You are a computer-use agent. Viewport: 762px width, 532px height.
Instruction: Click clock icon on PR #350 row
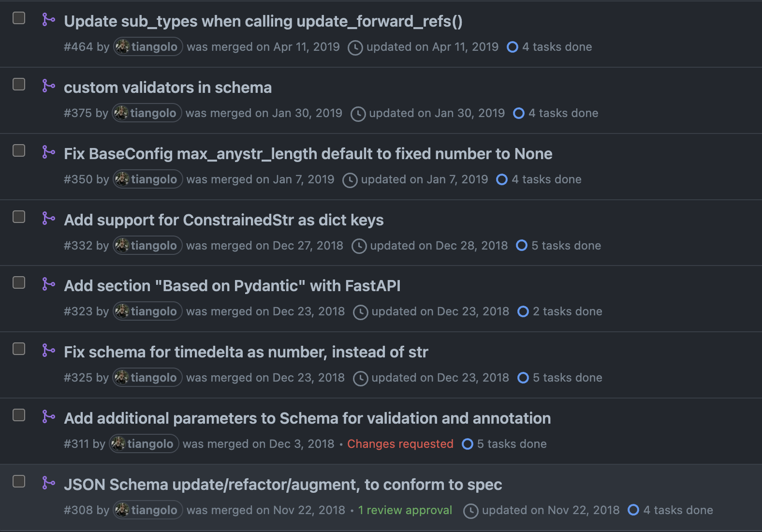point(350,180)
